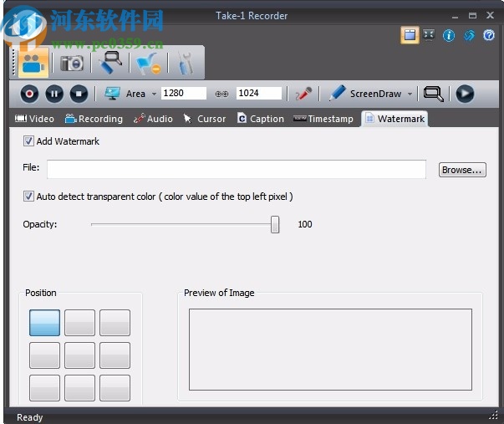The width and height of the screenshot is (504, 424).
Task: Click the Preview of Image box
Action: (x=330, y=350)
